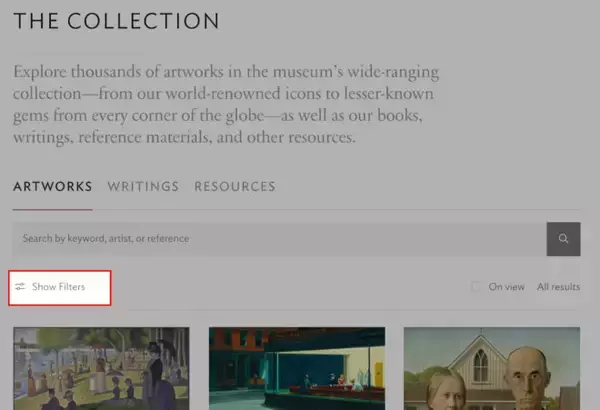Viewport: 600px width, 410px height.
Task: Click the red underline beneath the Artworks tab
Action: click(x=52, y=209)
